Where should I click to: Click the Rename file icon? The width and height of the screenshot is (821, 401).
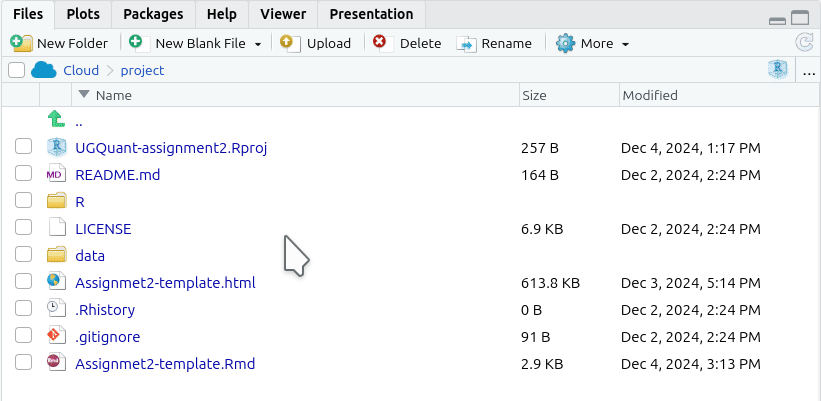[466, 44]
